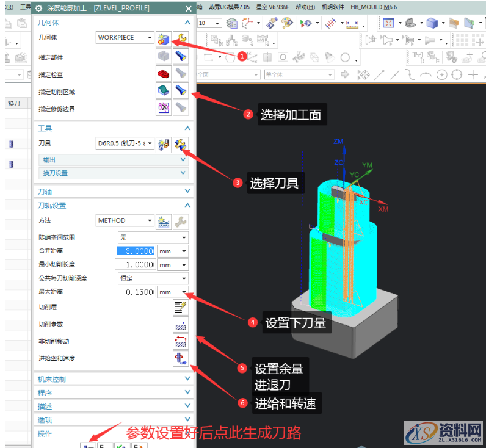Click the end point snap line icon

pyautogui.click(x=379, y=74)
